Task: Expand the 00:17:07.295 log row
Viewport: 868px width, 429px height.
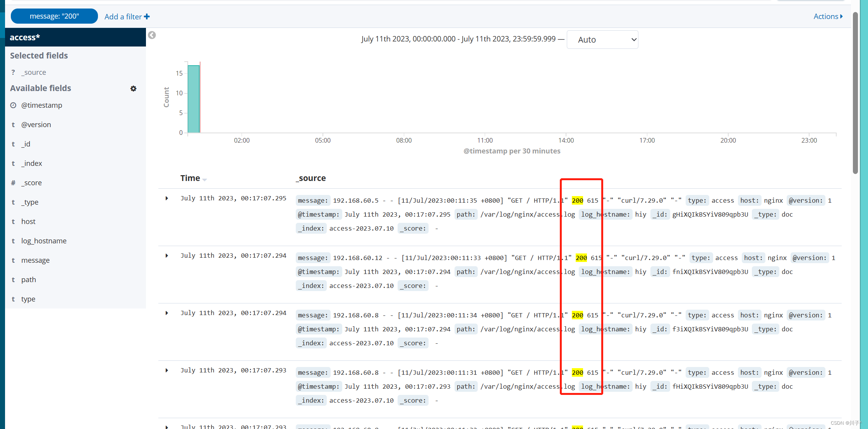Action: tap(167, 198)
